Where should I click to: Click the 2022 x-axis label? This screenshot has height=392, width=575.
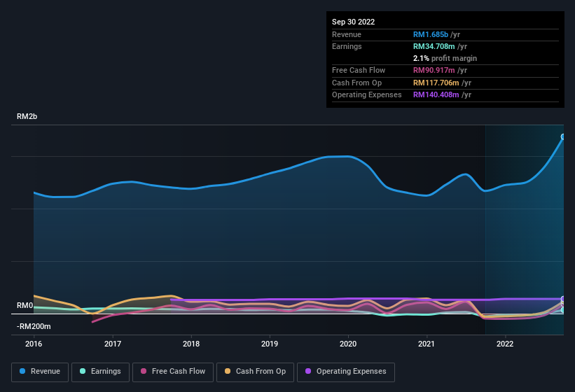click(505, 344)
